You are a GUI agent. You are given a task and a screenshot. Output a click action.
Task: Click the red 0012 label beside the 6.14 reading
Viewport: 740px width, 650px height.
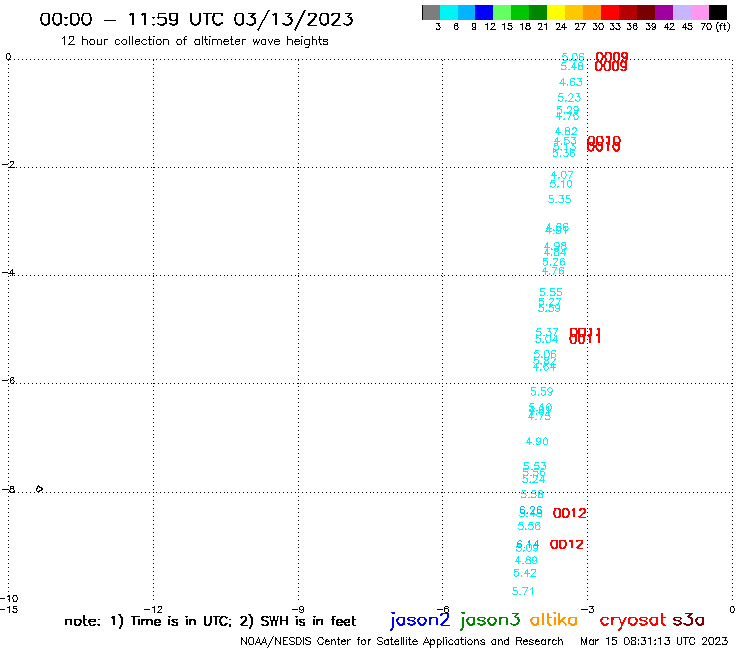(566, 545)
